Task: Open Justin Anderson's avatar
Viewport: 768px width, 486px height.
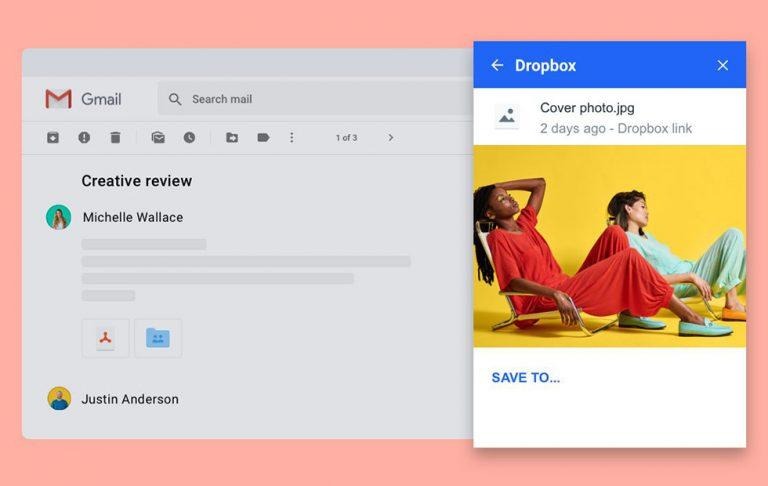Action: pyautogui.click(x=59, y=398)
